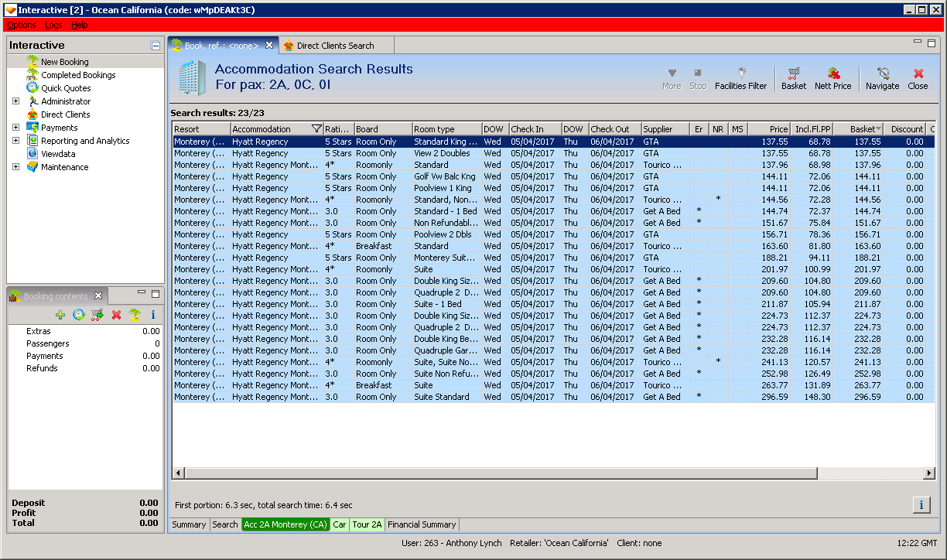Click the horizontal scrollbar track of results table

[553, 473]
